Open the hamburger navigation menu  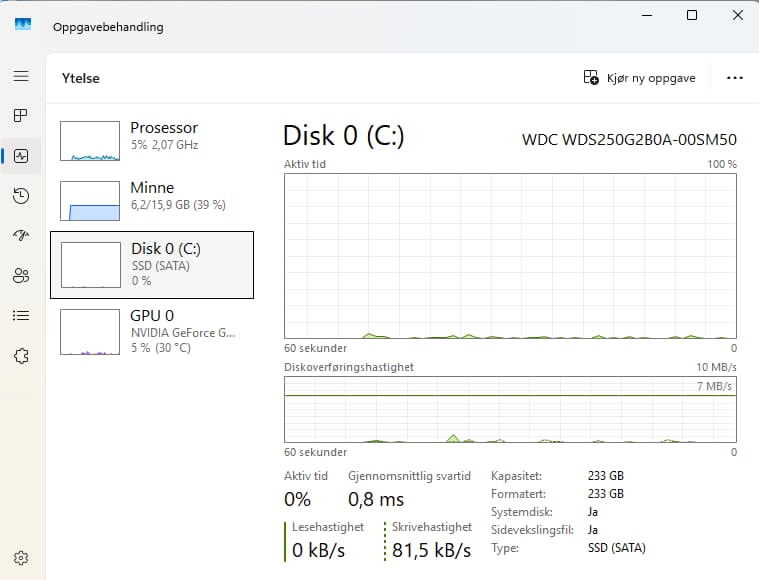point(21,76)
